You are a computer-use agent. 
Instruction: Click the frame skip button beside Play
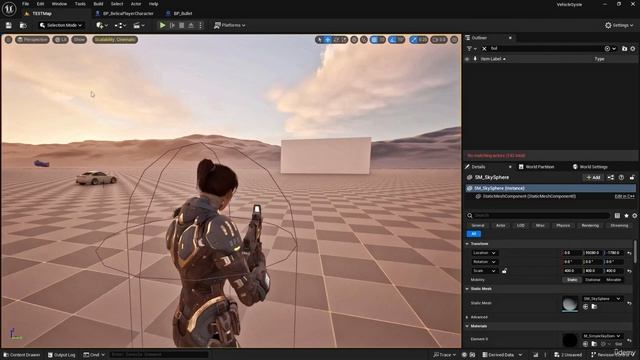(x=172, y=25)
